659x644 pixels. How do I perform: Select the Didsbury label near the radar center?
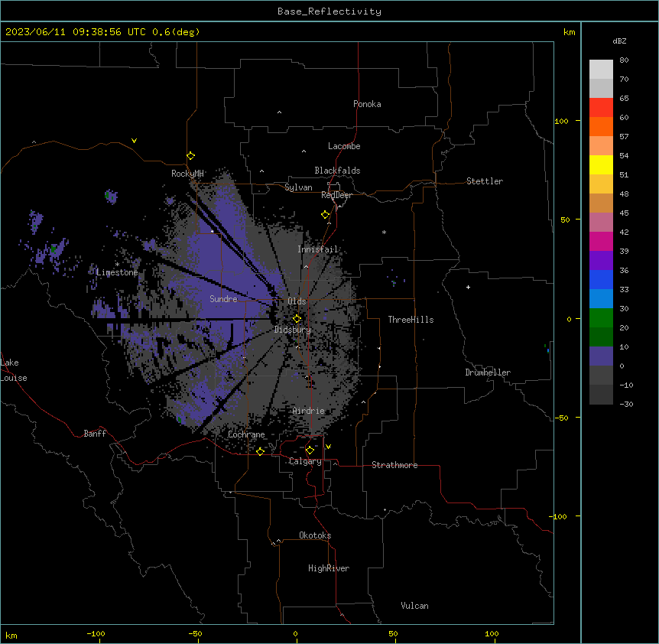point(293,330)
